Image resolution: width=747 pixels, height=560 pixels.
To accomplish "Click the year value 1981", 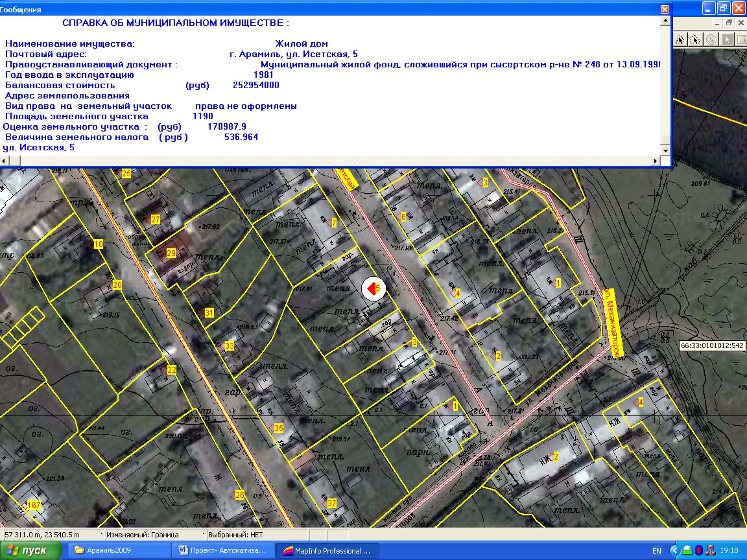I will coord(263,75).
